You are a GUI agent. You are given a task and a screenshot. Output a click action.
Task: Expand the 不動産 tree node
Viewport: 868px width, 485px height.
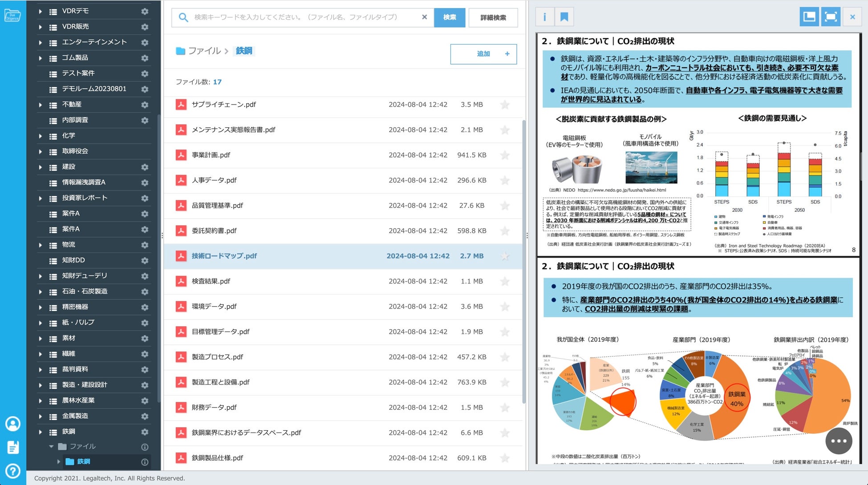click(x=41, y=105)
